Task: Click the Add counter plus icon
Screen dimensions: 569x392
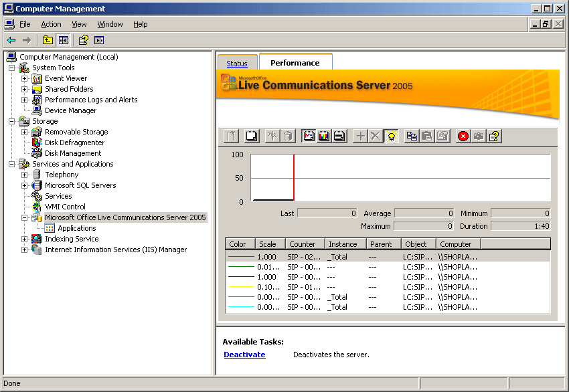Action: 360,136
